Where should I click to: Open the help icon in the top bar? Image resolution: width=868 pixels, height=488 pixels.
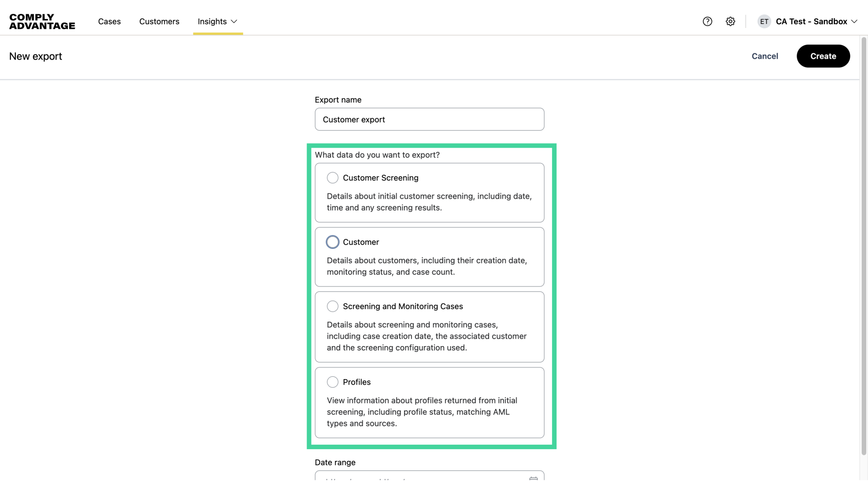[707, 21]
